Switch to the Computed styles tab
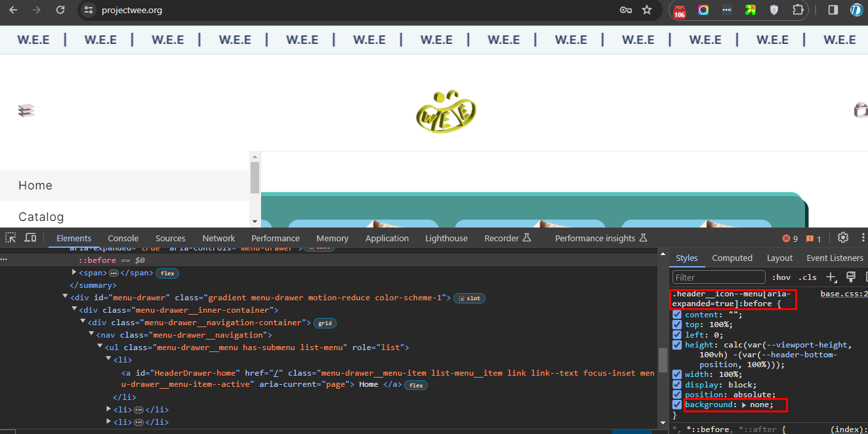The width and height of the screenshot is (868, 434). [x=732, y=258]
